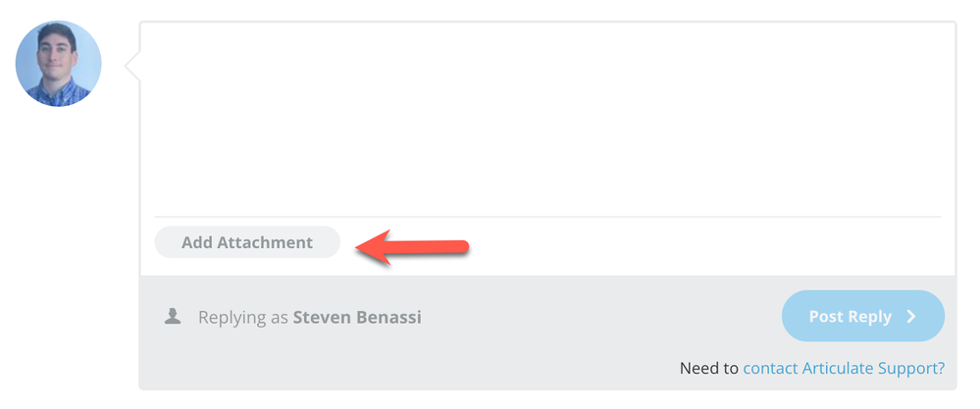The height and width of the screenshot is (409, 980).
Task: Click the word "Post" on the blue button
Action: pyautogui.click(x=827, y=317)
